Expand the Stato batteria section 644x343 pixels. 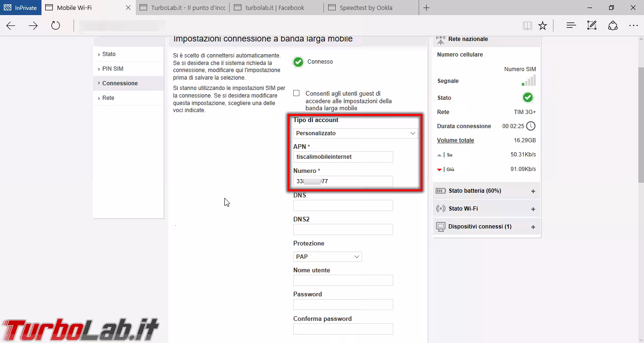(x=533, y=191)
